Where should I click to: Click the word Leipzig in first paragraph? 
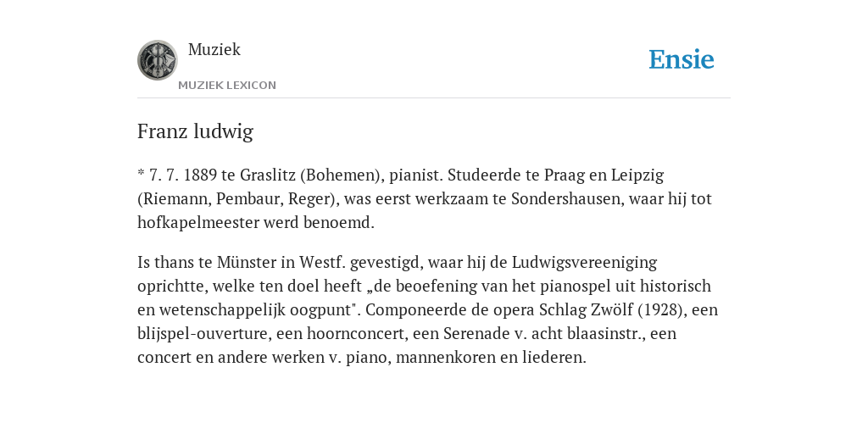[637, 175]
